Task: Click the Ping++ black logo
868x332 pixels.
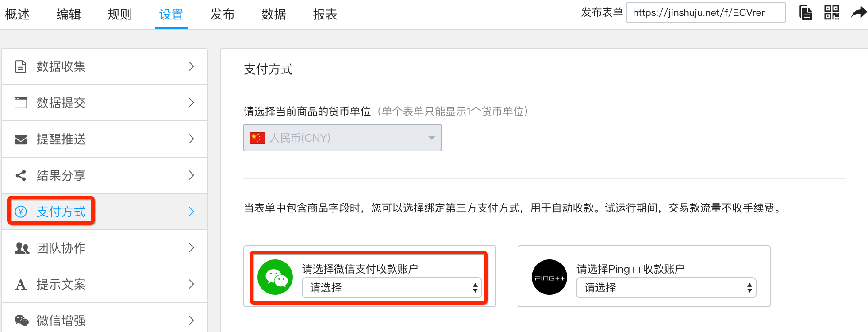Action: pyautogui.click(x=549, y=277)
